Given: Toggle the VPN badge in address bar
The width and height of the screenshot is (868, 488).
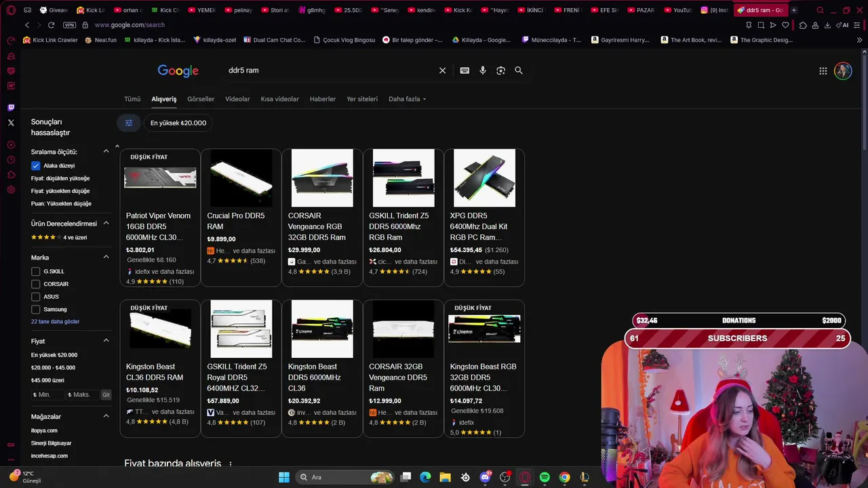Looking at the screenshot, I should (69, 25).
